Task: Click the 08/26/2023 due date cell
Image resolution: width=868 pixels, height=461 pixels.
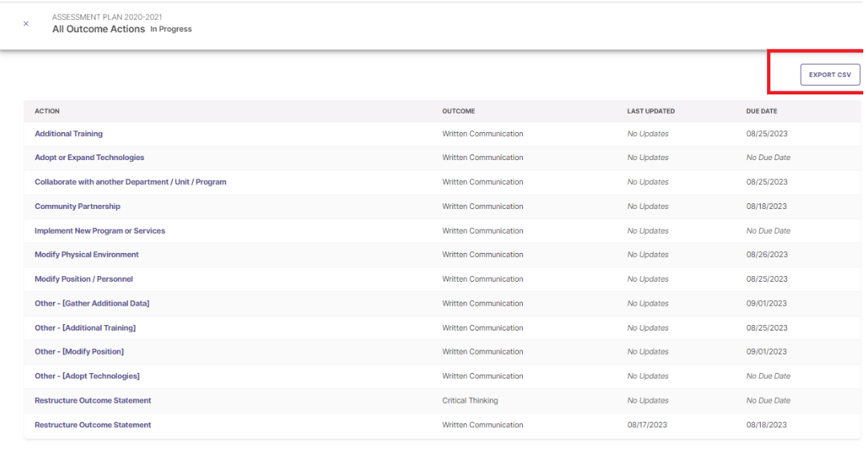Action: [766, 255]
